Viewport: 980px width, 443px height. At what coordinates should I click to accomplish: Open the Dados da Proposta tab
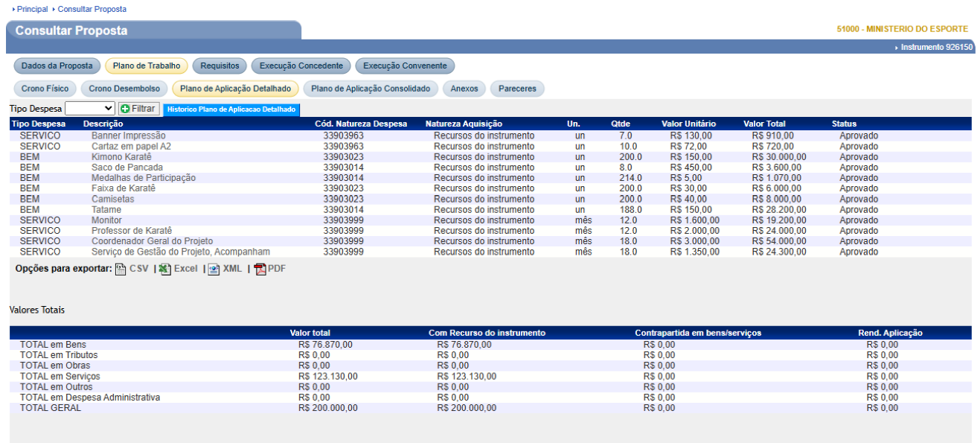pyautogui.click(x=57, y=66)
